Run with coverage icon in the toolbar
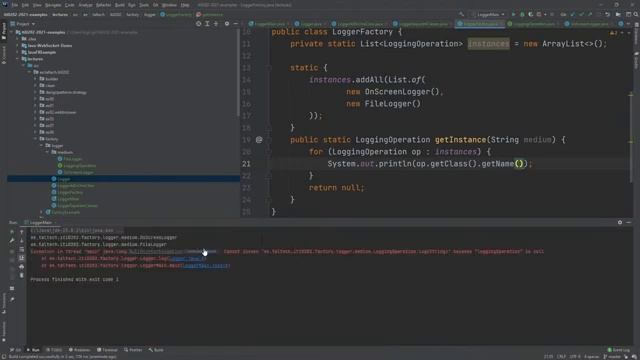The height and width of the screenshot is (360, 640). point(531,14)
